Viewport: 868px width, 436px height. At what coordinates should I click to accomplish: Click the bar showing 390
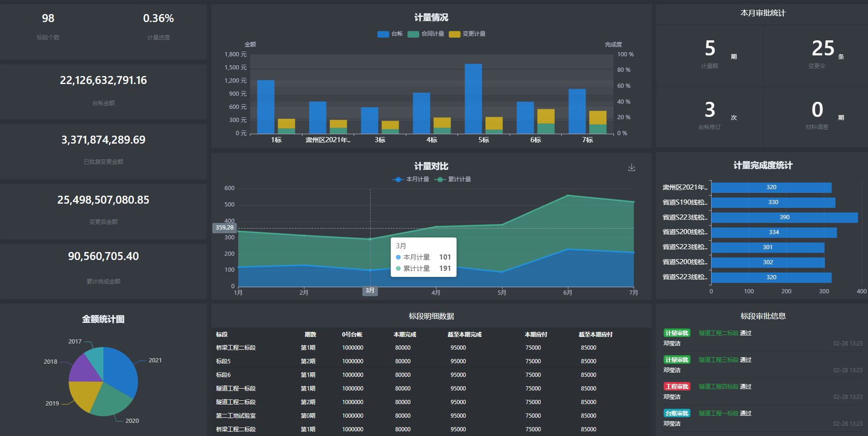click(784, 217)
